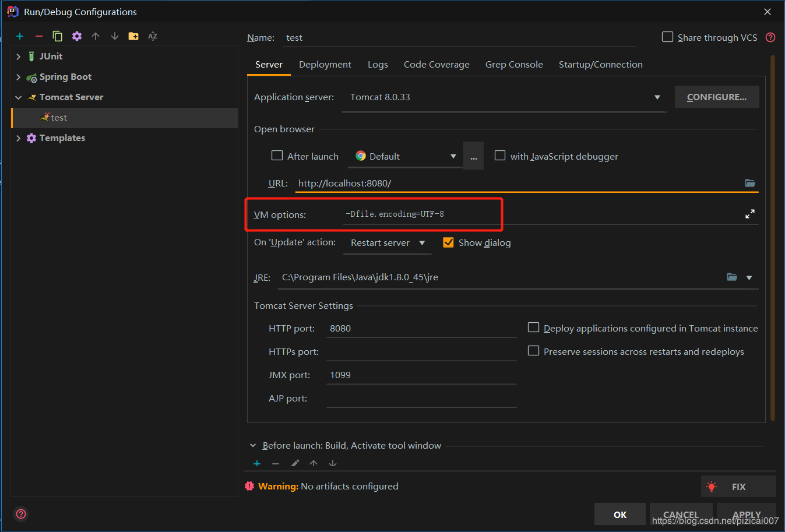The width and height of the screenshot is (785, 532).
Task: Remove configuration with minus icon
Action: coord(39,36)
